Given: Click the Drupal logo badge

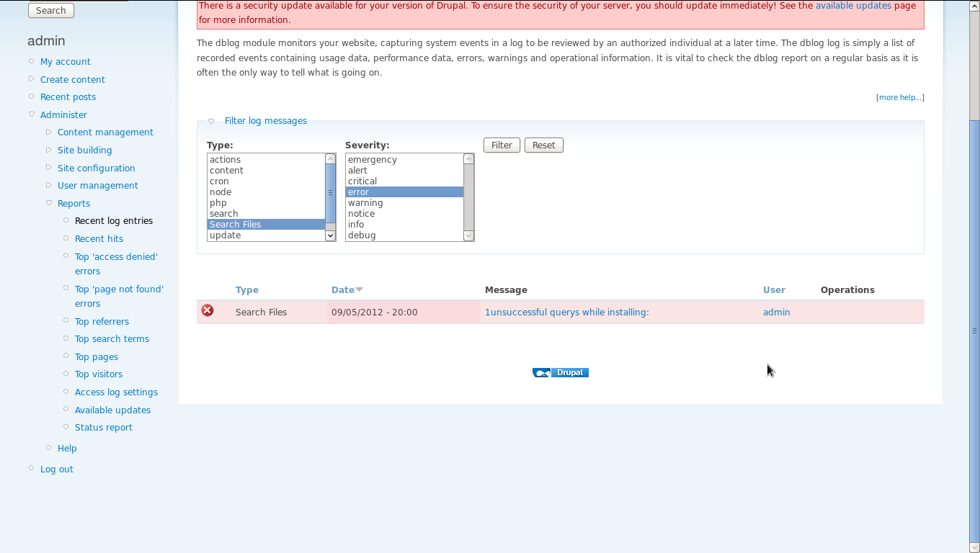Looking at the screenshot, I should [x=561, y=372].
